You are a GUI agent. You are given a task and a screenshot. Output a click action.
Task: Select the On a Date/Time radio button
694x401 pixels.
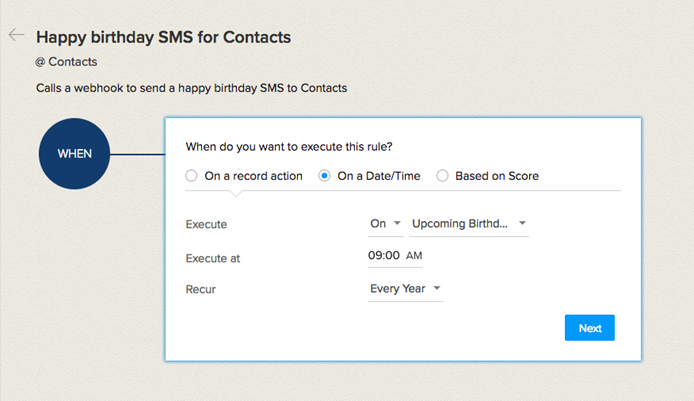point(324,176)
